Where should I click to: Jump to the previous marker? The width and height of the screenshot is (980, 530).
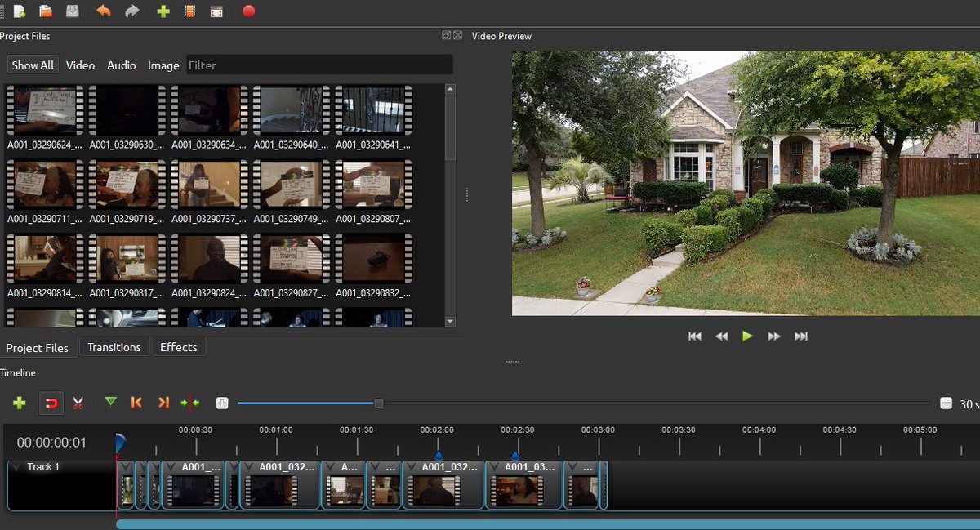click(136, 403)
